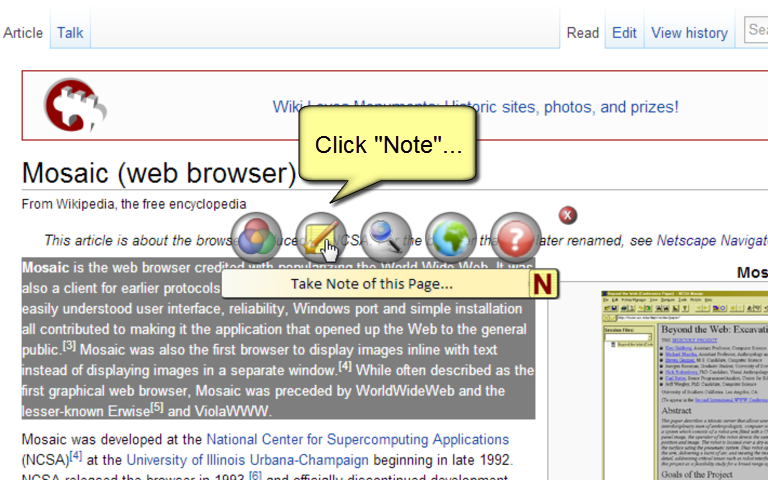Close the popup toolbar with red X

tap(568, 215)
